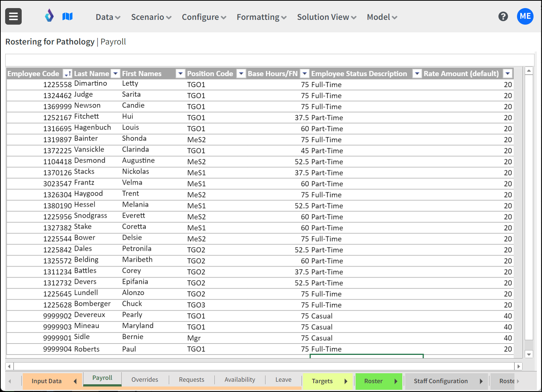Image resolution: width=542 pixels, height=392 pixels.
Task: Open the ME user profile avatar
Action: 525,16
